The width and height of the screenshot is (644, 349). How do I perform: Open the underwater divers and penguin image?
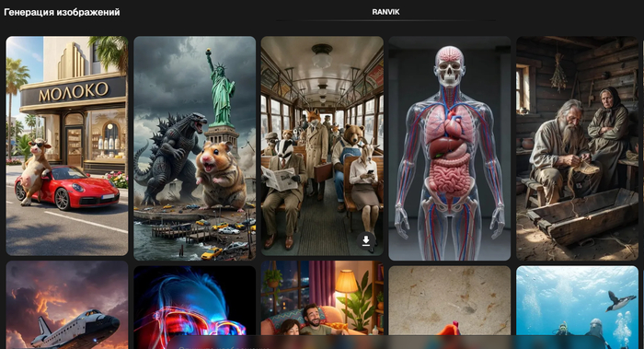(578, 307)
